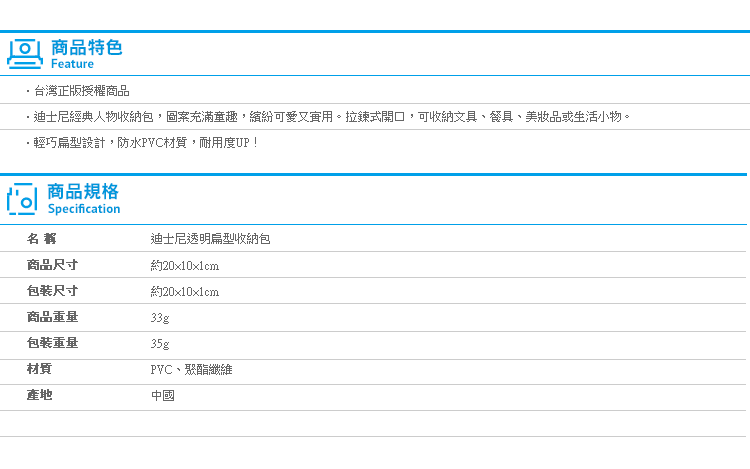Click the 材質 row label
This screenshot has width=750, height=469.
(39, 369)
